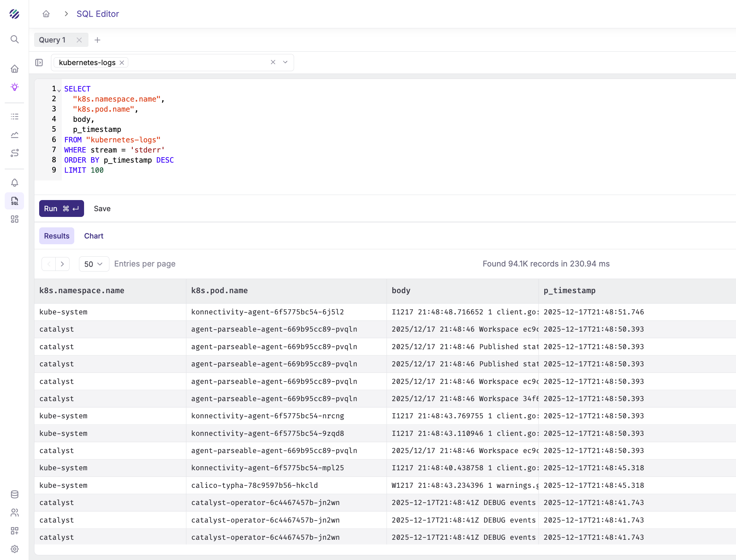Open the settings gear icon
Image resolution: width=736 pixels, height=560 pixels.
pos(15,549)
